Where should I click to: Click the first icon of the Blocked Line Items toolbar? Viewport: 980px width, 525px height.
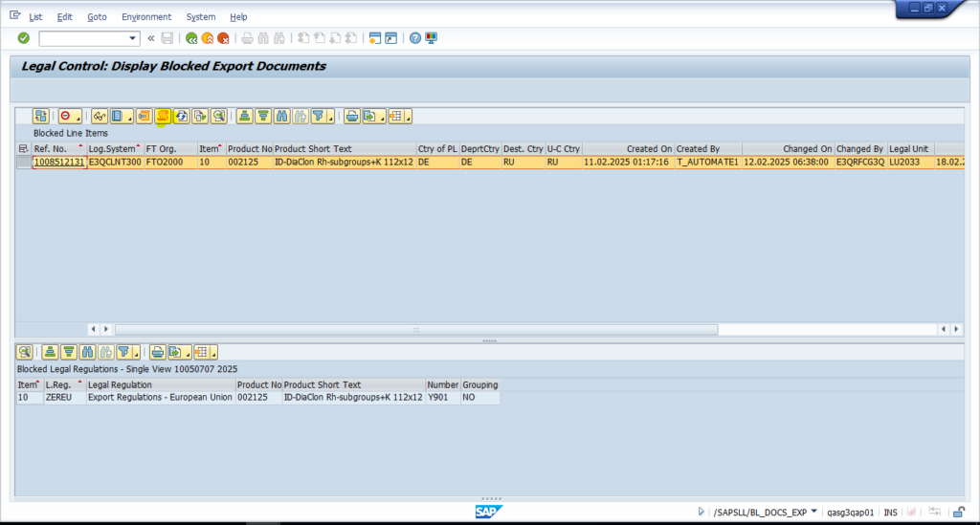(40, 116)
